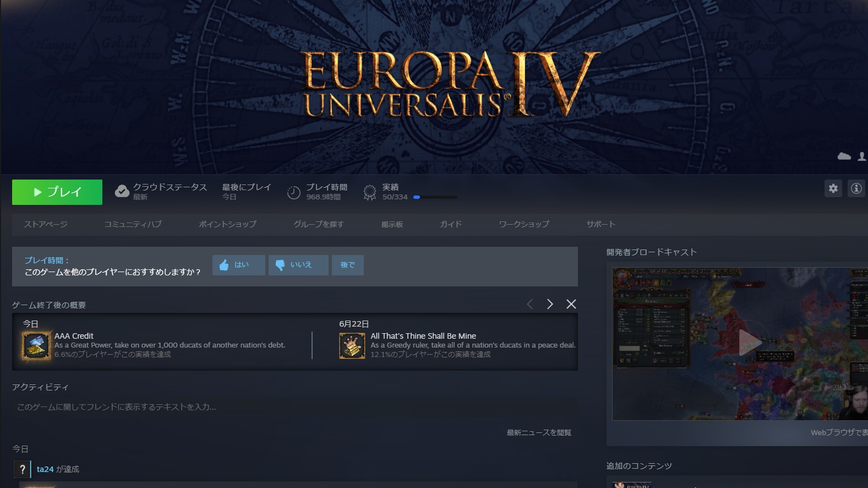The image size is (868, 488).
Task: Follow the 最新ニュースを閲覧 link
Action: (x=539, y=432)
